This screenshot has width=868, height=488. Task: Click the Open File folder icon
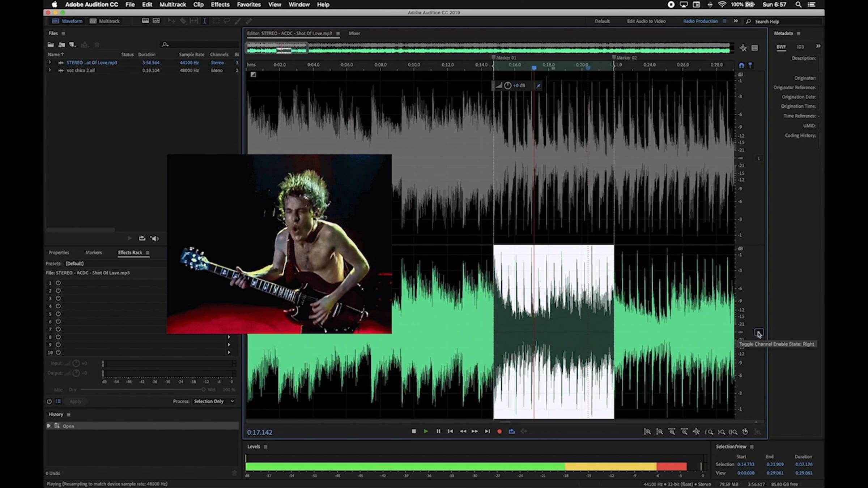(x=51, y=45)
